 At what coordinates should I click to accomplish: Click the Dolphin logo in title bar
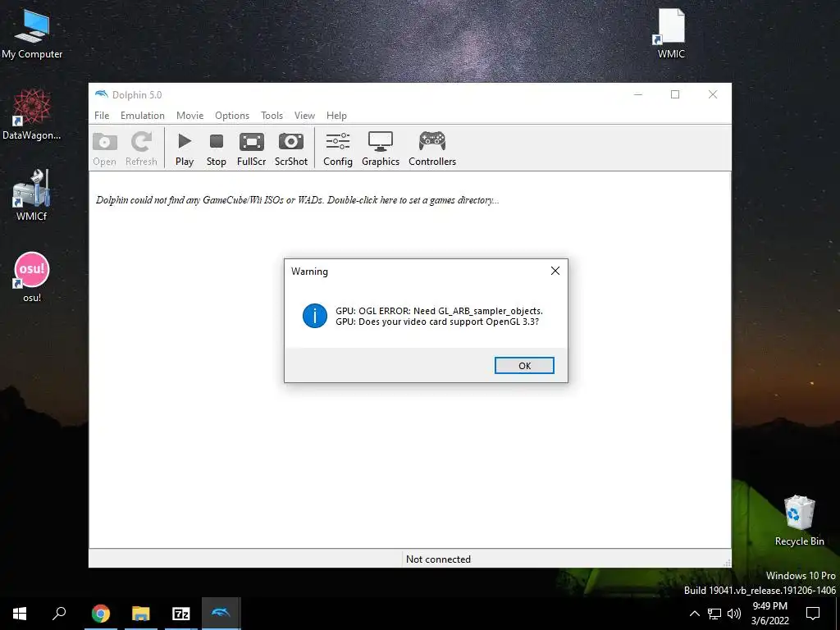pos(101,94)
